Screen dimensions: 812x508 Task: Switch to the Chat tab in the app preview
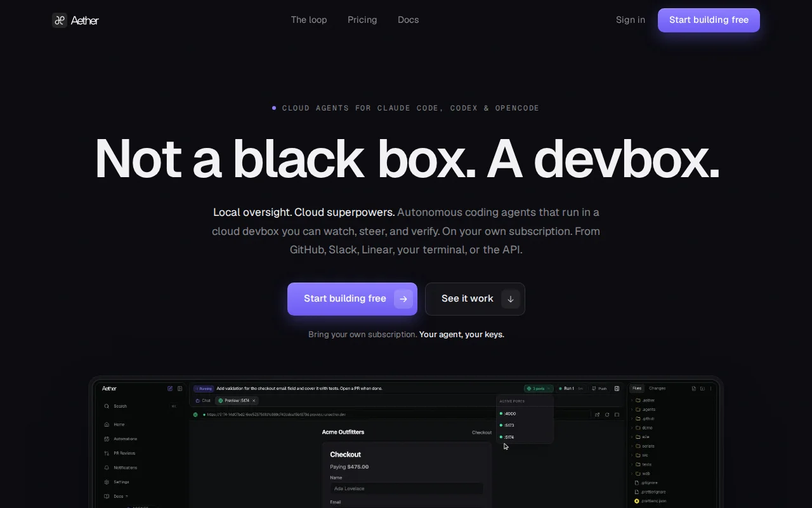pyautogui.click(x=203, y=401)
